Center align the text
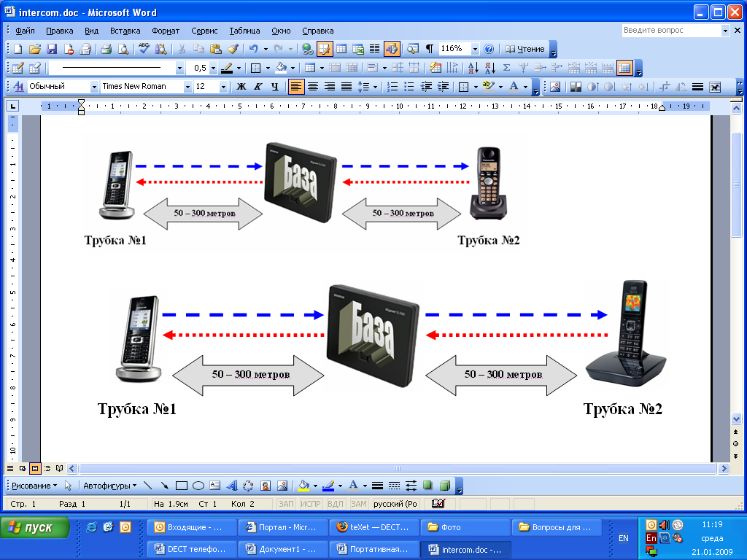The width and height of the screenshot is (747, 560). point(312,87)
